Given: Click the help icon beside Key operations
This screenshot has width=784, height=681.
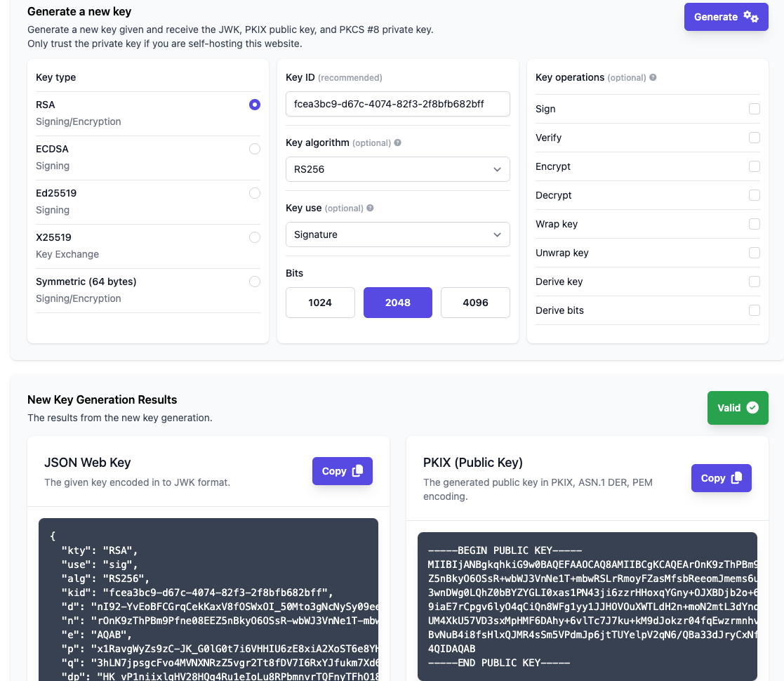Looking at the screenshot, I should 653,77.
